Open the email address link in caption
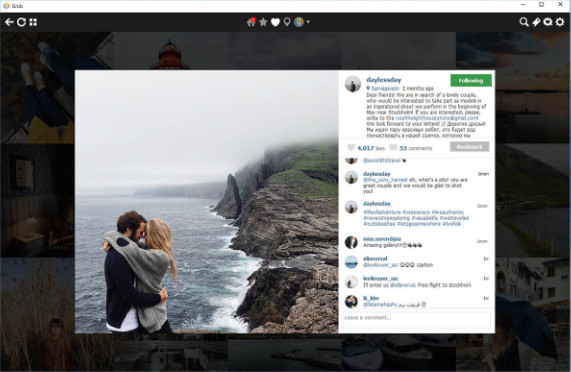Viewport: 571px width, 372px height. click(x=437, y=118)
